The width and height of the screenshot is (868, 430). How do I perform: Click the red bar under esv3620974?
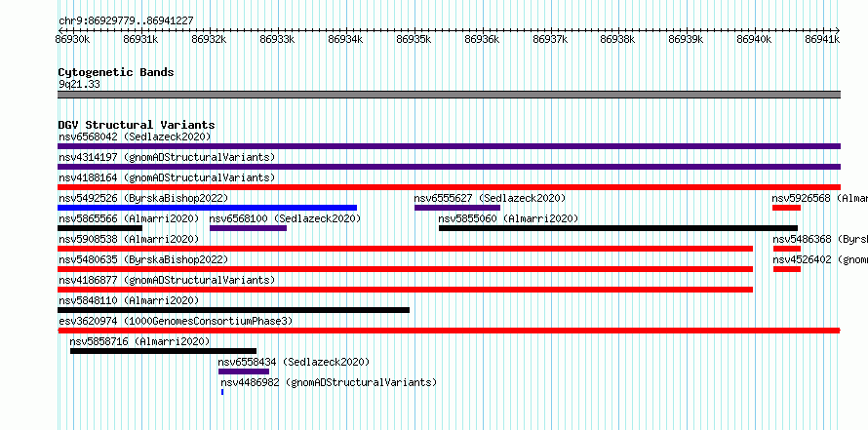point(449,331)
